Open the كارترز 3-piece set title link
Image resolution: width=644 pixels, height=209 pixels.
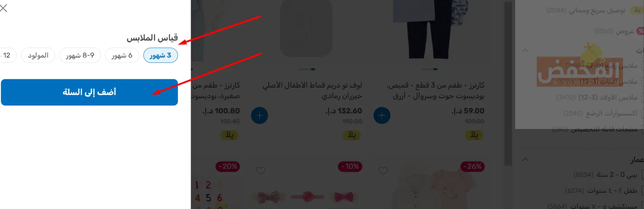435,90
